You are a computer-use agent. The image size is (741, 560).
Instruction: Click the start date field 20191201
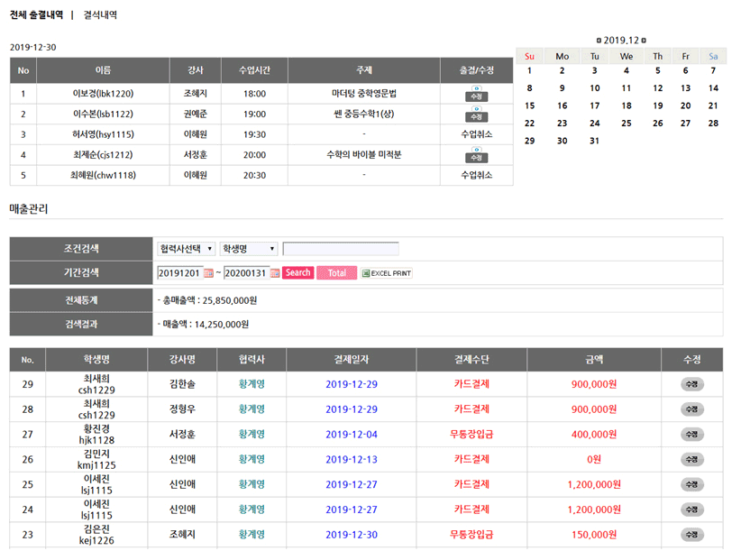pos(179,273)
